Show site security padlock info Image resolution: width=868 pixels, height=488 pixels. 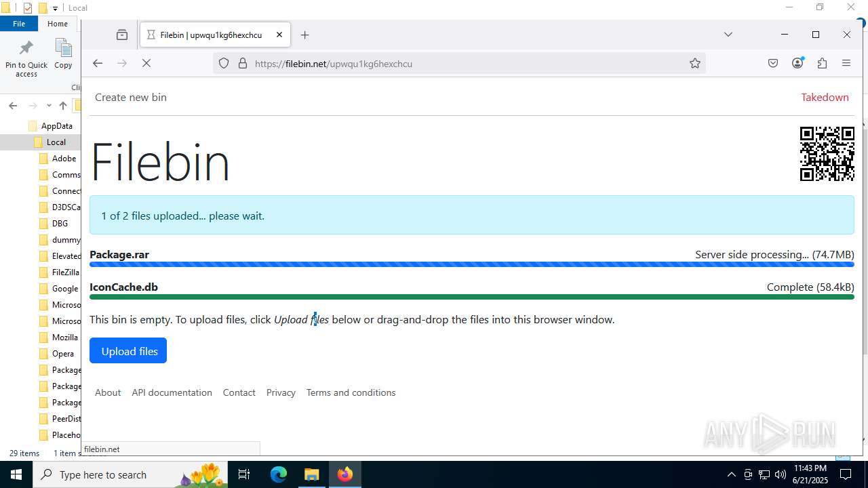(x=242, y=63)
